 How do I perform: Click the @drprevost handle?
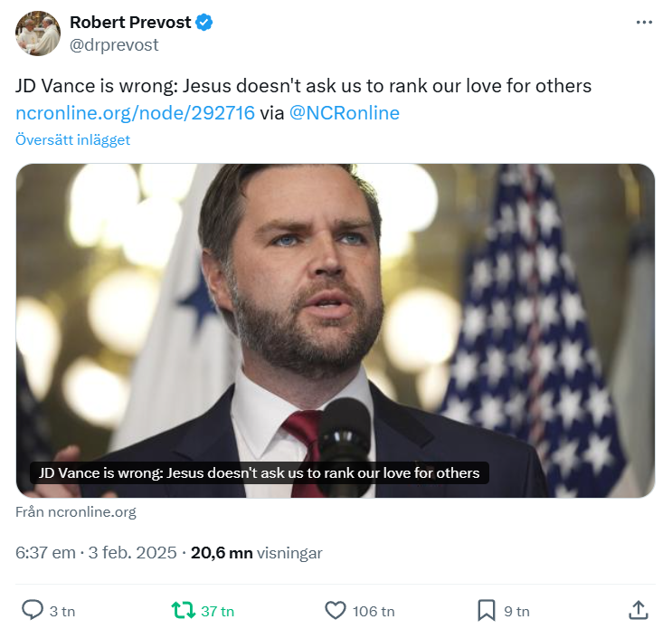click(114, 44)
